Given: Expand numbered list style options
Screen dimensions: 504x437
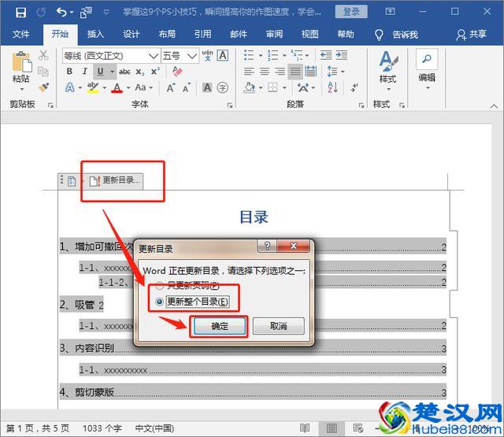Looking at the screenshot, I should [x=284, y=56].
